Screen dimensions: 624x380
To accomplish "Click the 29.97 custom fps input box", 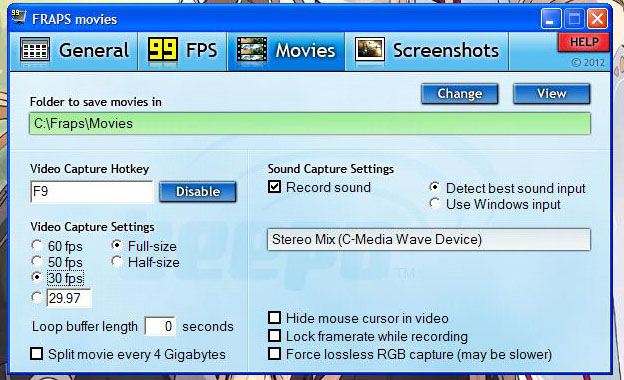I will coord(69,298).
